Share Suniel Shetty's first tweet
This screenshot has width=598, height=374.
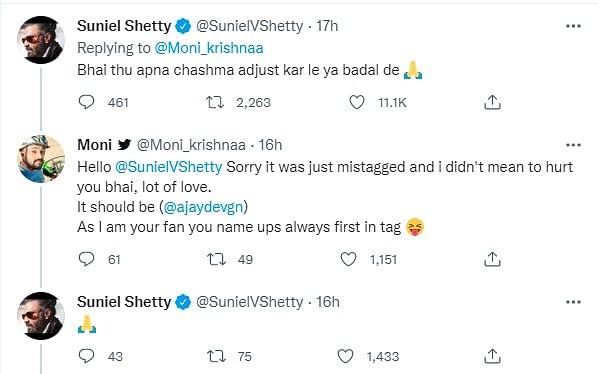[492, 102]
